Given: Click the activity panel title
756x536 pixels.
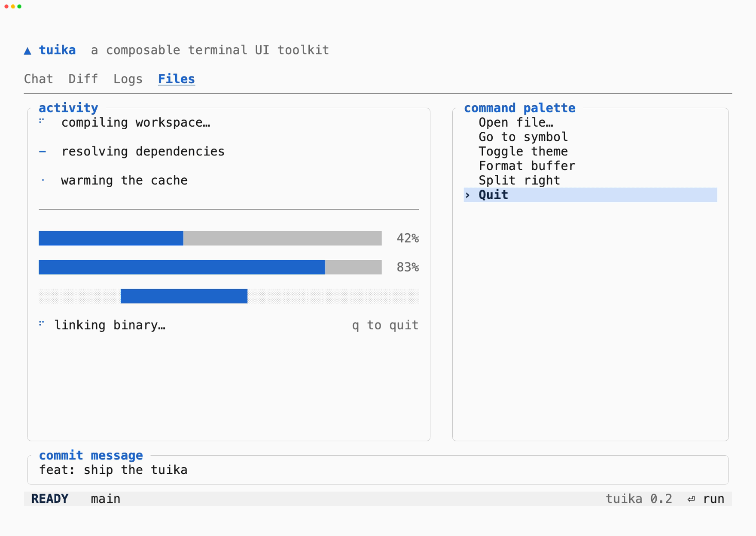Looking at the screenshot, I should pyautogui.click(x=68, y=108).
